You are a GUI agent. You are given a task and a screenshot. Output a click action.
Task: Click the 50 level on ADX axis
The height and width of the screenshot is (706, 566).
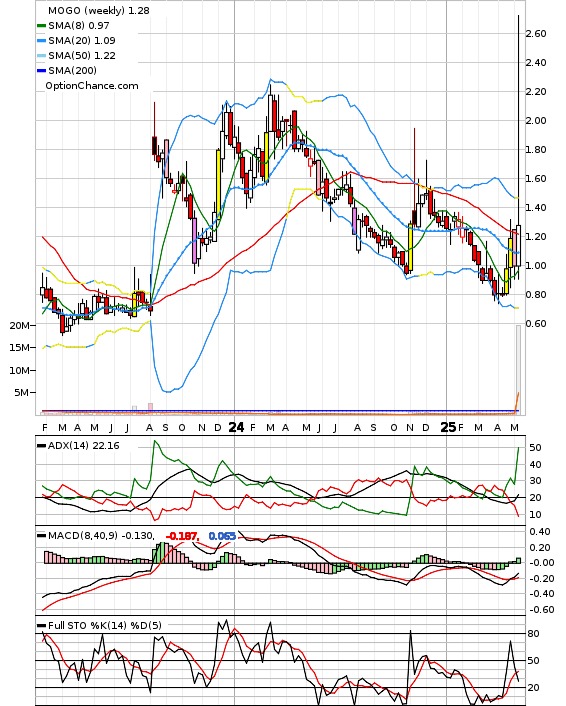[535, 448]
